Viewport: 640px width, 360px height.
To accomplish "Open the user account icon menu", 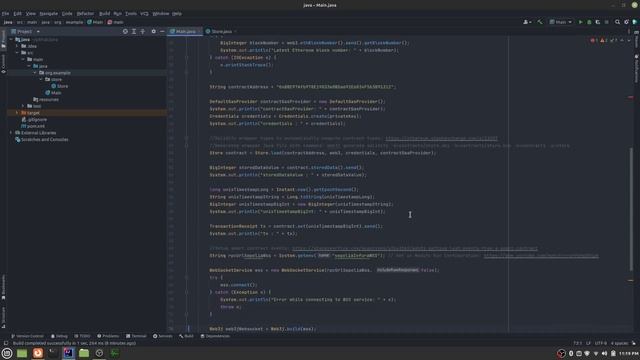I will 527,22.
